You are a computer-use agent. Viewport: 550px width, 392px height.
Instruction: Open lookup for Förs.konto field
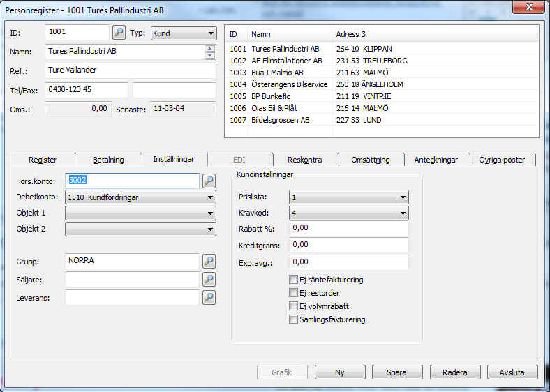click(209, 181)
